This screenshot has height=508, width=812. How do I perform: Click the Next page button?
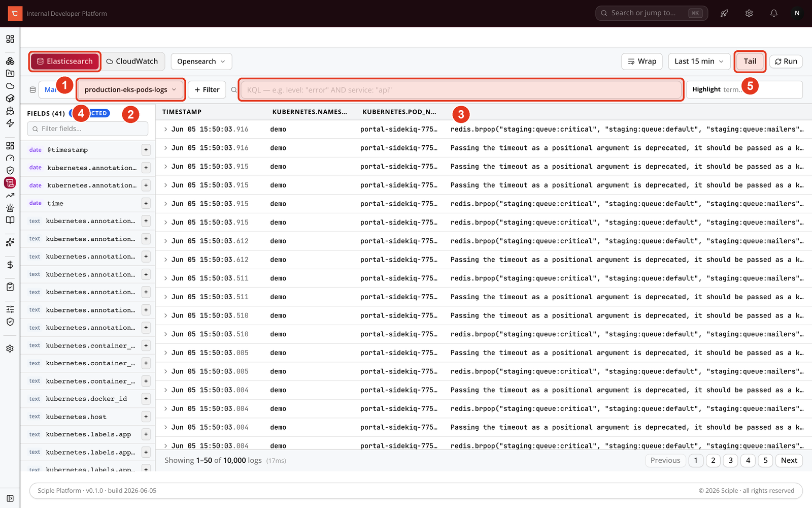pos(789,460)
